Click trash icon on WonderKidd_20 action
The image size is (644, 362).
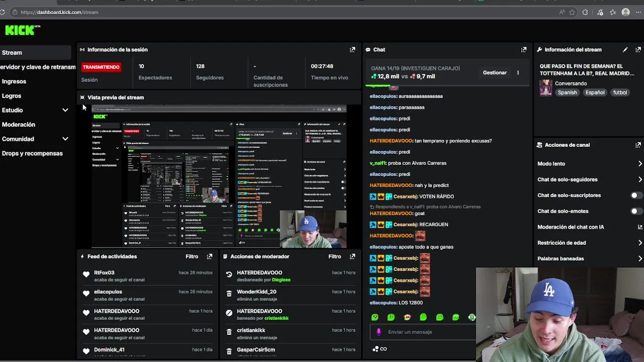(x=229, y=294)
